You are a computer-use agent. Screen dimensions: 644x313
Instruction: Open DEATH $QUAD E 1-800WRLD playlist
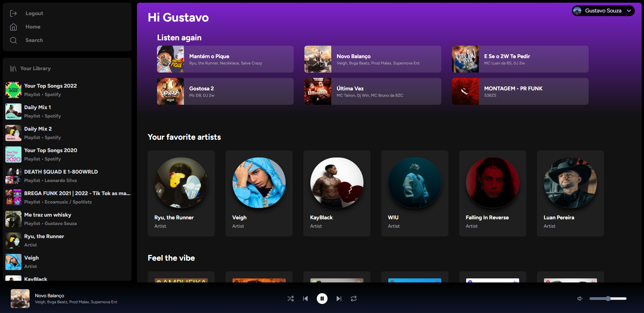pyautogui.click(x=67, y=176)
